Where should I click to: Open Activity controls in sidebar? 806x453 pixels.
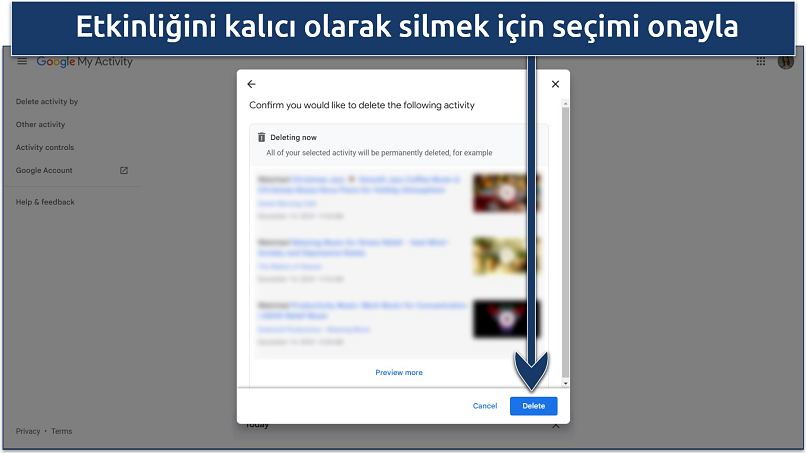point(45,148)
